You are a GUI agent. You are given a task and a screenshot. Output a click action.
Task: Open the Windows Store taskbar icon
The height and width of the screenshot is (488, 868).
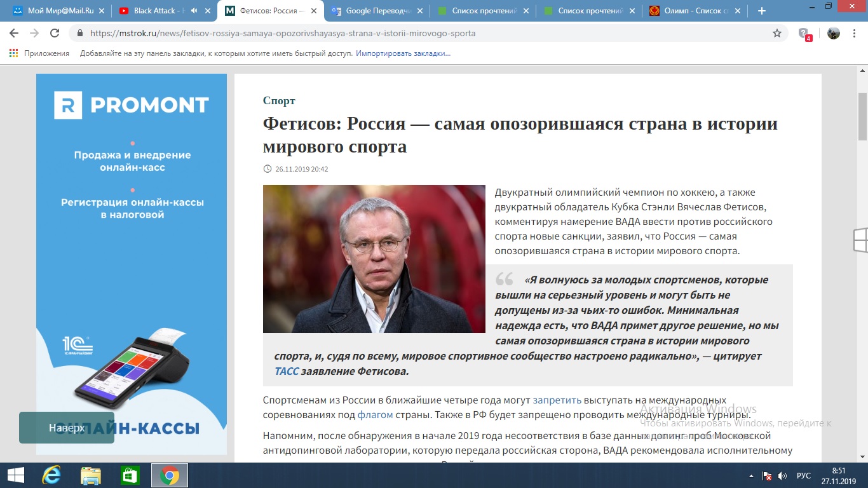click(x=130, y=475)
